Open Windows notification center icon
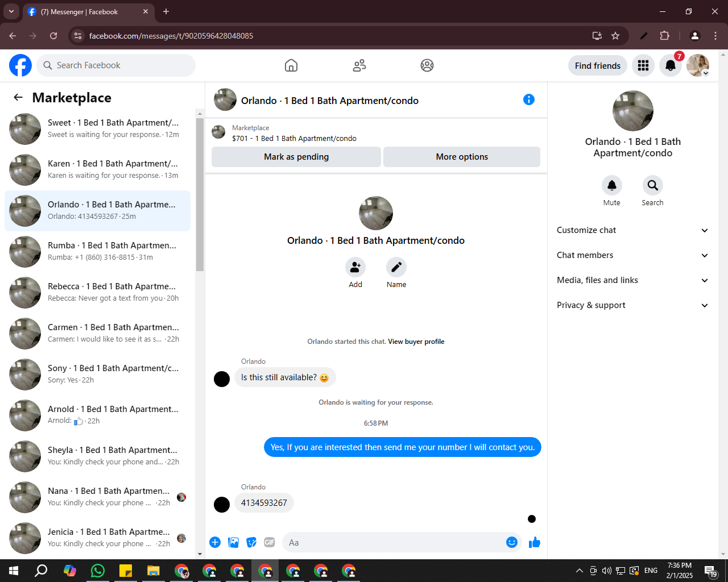The height and width of the screenshot is (582, 728). pos(710,571)
